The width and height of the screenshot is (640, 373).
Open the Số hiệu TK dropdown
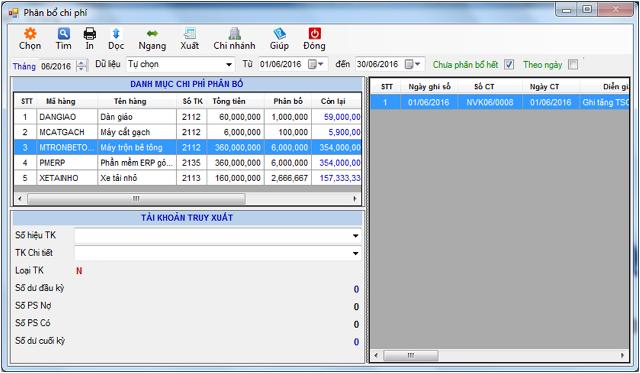pyautogui.click(x=356, y=235)
